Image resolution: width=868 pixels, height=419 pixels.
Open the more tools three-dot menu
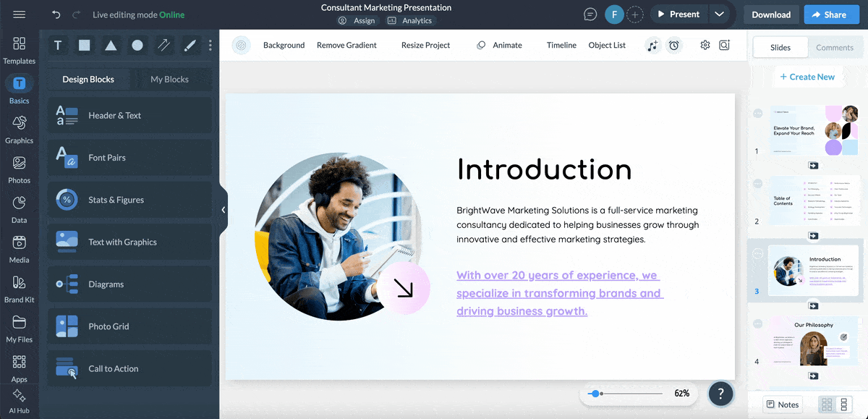(x=210, y=45)
